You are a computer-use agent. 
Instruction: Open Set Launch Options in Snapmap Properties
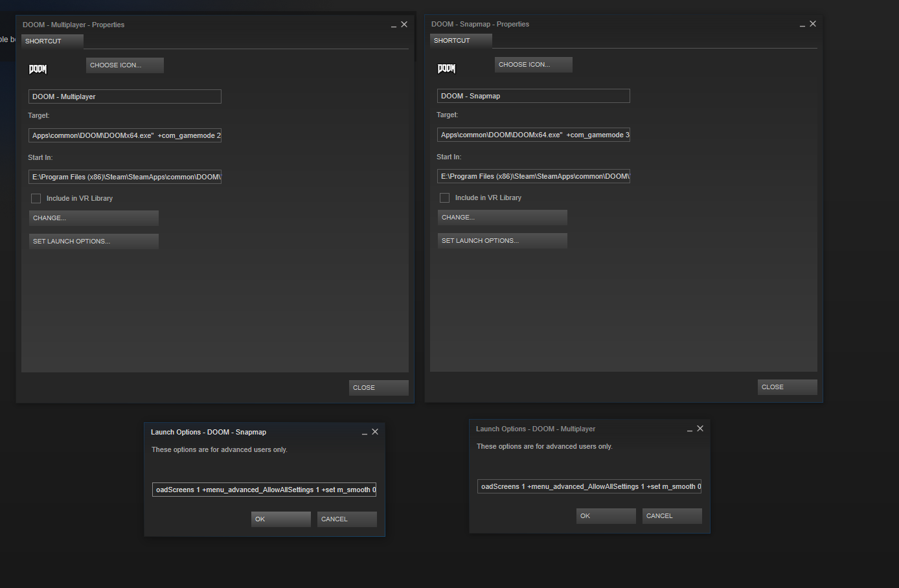coord(503,241)
